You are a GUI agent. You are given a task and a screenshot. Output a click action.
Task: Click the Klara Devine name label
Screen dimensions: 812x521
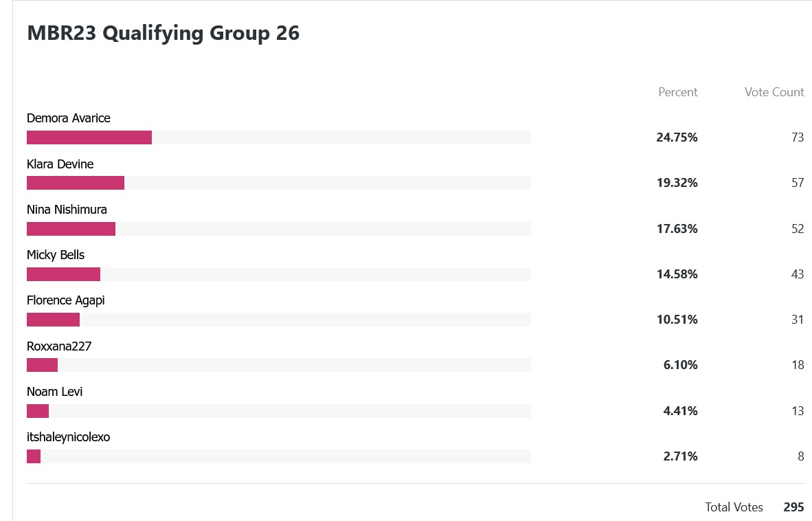click(x=60, y=164)
